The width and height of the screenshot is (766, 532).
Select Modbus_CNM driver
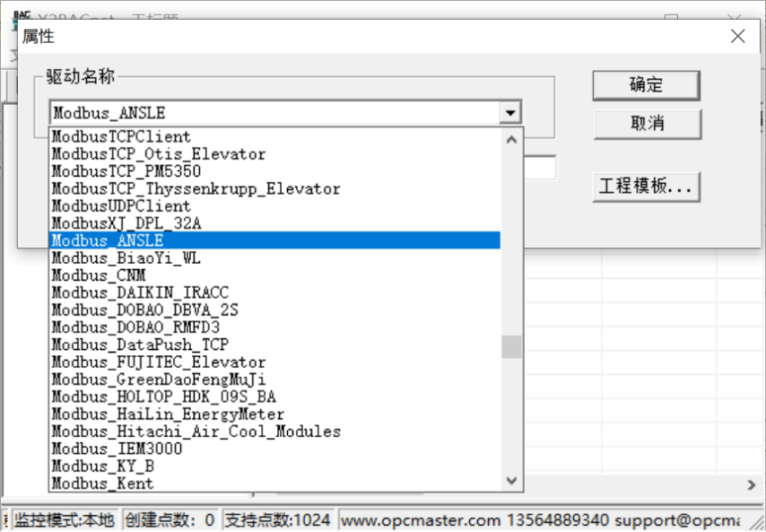coord(275,275)
